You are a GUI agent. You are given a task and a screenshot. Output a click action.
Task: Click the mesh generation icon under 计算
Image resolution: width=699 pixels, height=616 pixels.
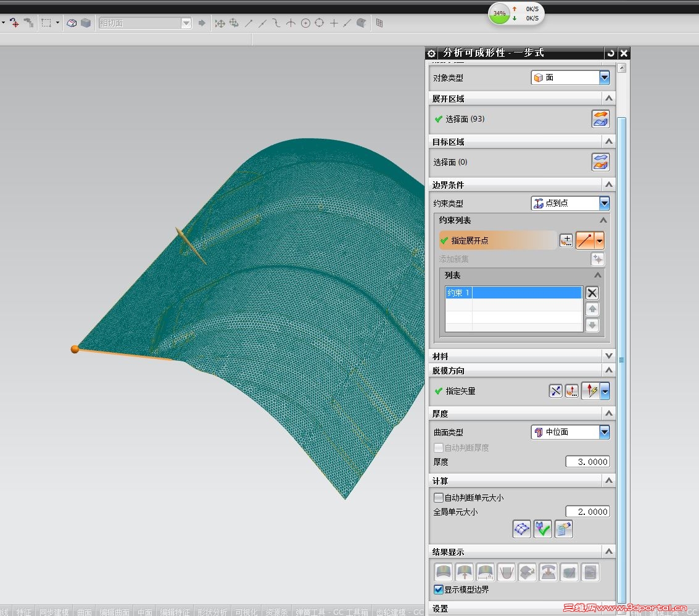521,529
